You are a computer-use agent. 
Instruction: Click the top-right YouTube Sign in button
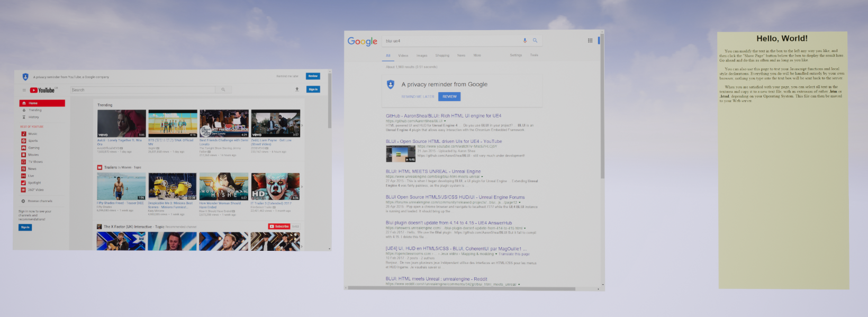click(x=313, y=89)
